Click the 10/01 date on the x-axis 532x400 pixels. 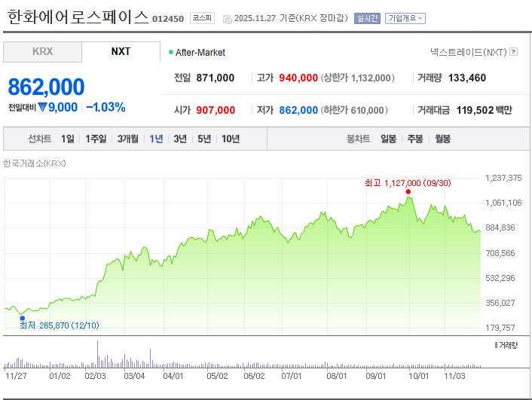tap(419, 376)
